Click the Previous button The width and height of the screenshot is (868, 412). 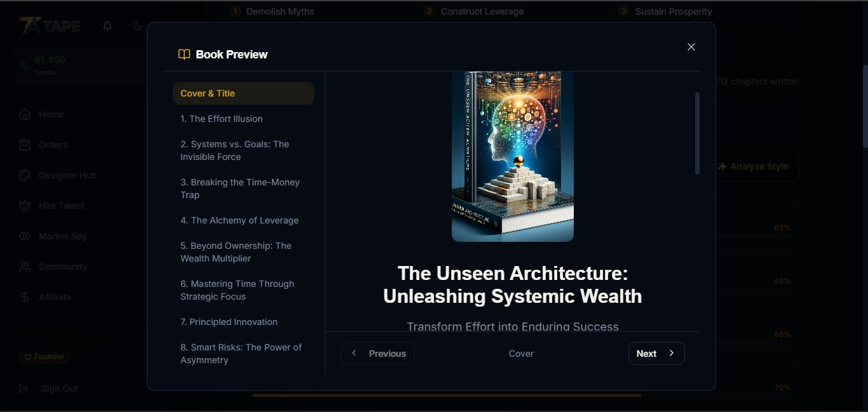pos(377,354)
